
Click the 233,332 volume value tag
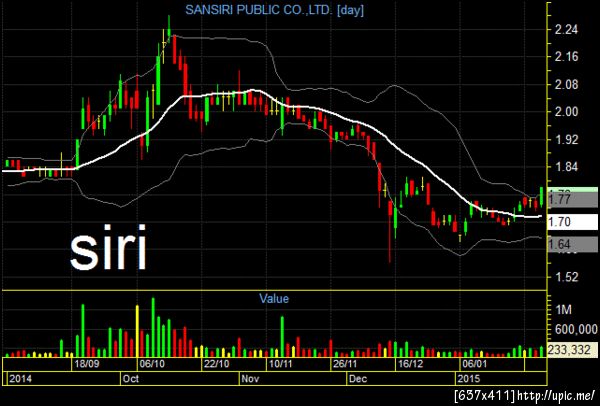pos(572,350)
